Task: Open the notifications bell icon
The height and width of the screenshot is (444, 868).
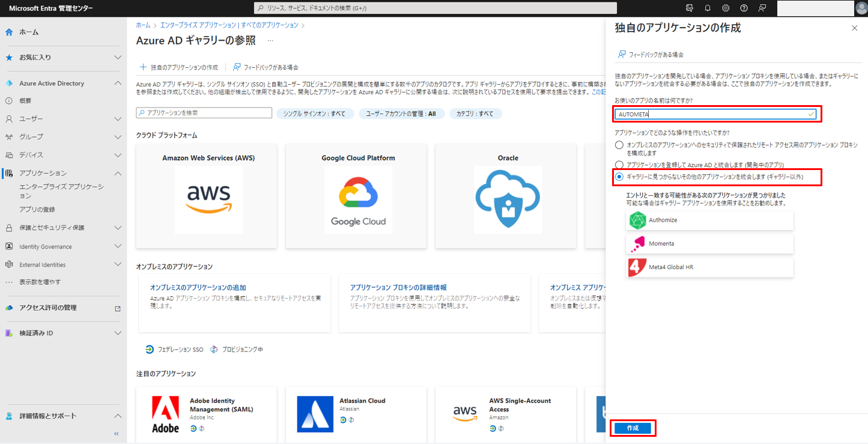Action: 708,8
